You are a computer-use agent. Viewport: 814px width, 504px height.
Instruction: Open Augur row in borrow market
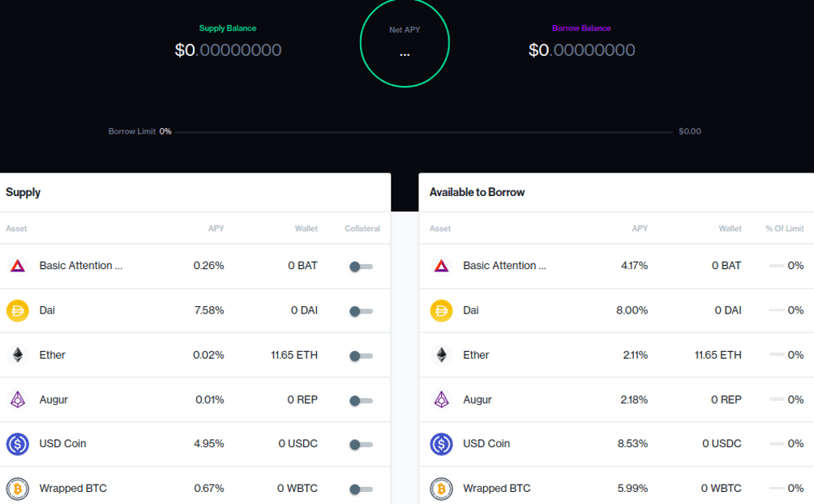477,399
